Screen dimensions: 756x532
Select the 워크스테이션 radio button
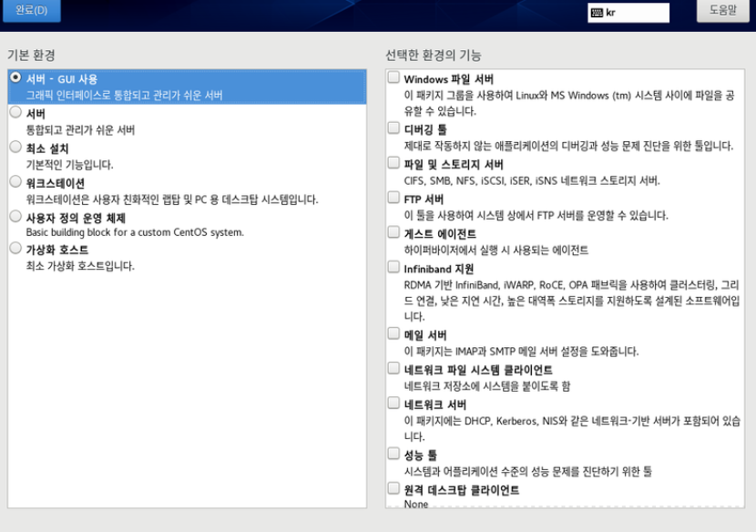point(15,181)
